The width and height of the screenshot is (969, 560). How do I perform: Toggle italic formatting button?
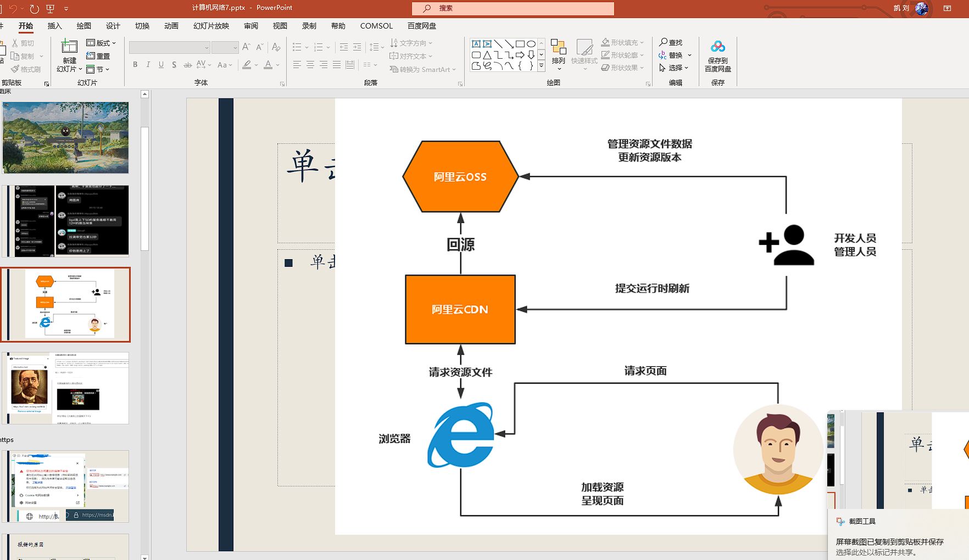tap(148, 65)
